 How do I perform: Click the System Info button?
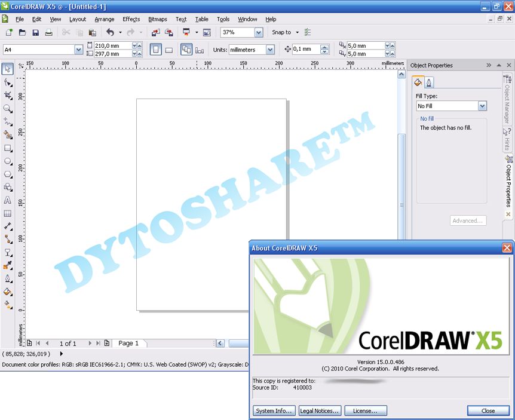(x=274, y=410)
